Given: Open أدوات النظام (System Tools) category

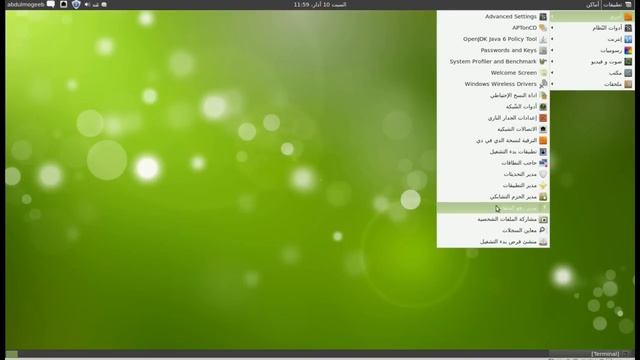Looking at the screenshot, I should pyautogui.click(x=592, y=28).
